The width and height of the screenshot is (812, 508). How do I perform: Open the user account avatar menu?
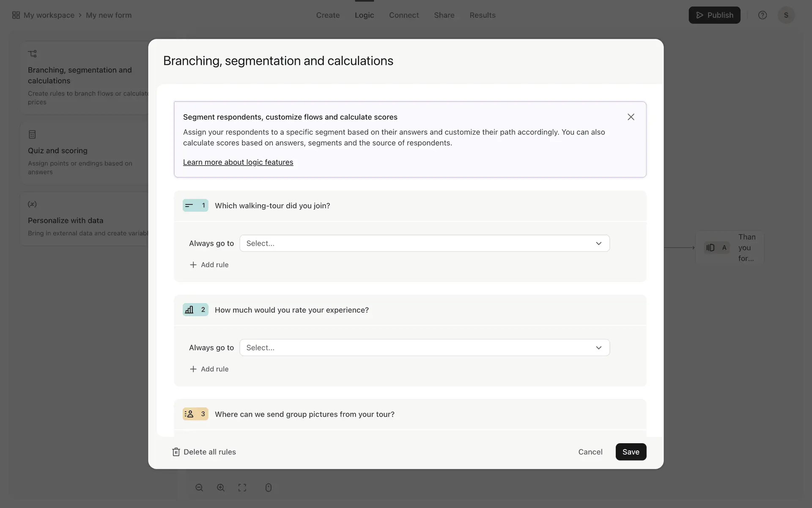click(786, 15)
